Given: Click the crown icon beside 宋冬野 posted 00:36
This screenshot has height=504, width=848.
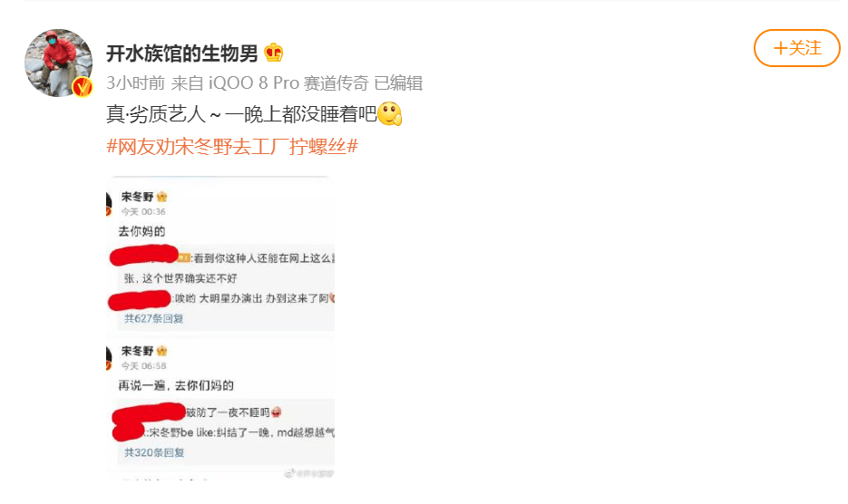Looking at the screenshot, I should tap(161, 197).
